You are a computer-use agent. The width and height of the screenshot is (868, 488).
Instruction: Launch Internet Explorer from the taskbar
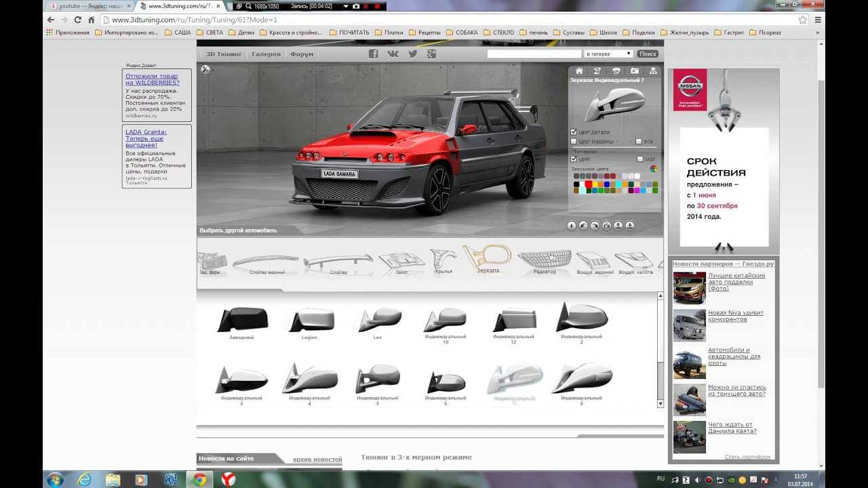point(84,479)
